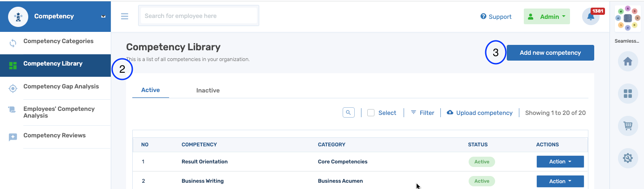Open the apps grid icon in right sidebar

click(627, 94)
